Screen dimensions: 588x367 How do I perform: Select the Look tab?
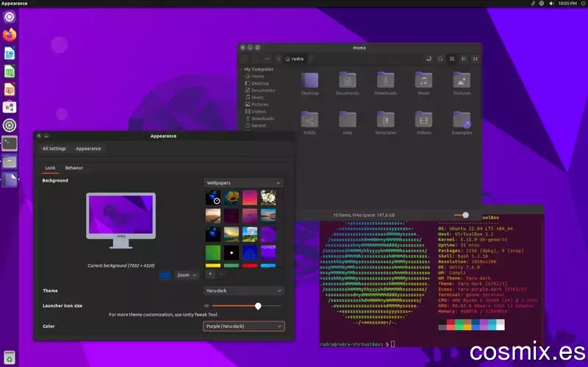click(x=50, y=168)
